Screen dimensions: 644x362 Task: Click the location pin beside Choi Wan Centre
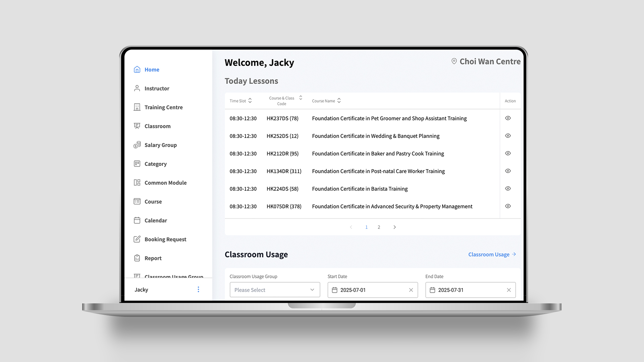pos(454,61)
